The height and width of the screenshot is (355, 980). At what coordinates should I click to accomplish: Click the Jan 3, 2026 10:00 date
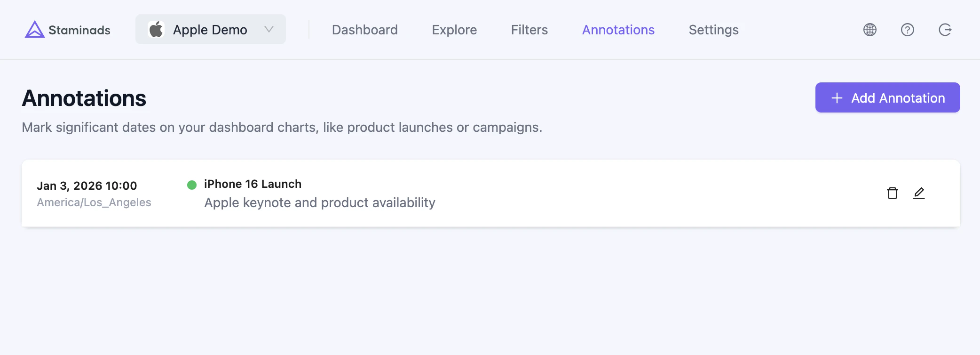tap(87, 186)
